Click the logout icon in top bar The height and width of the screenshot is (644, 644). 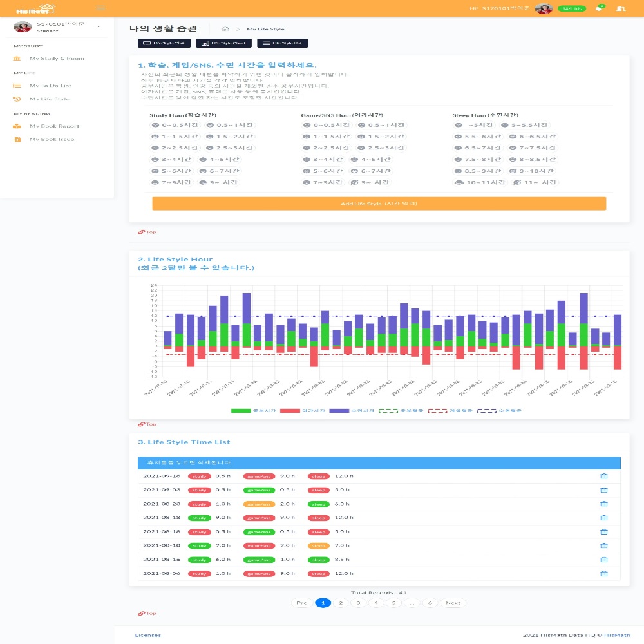[620, 8]
